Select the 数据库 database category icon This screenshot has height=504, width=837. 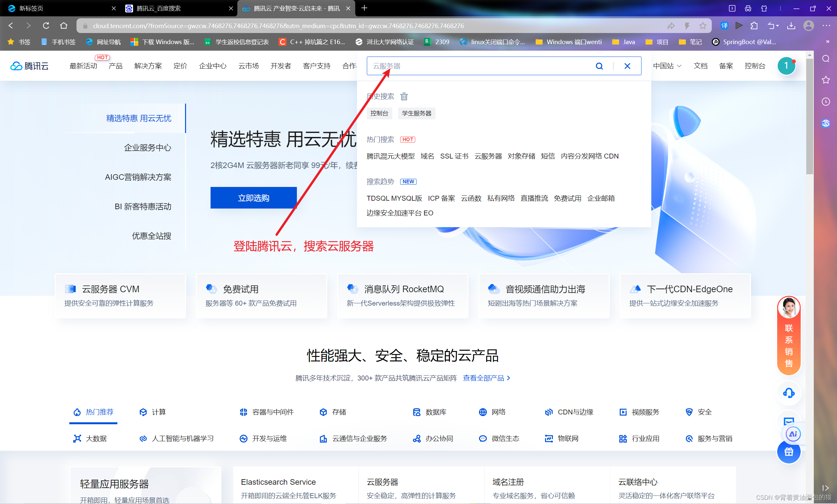click(416, 412)
